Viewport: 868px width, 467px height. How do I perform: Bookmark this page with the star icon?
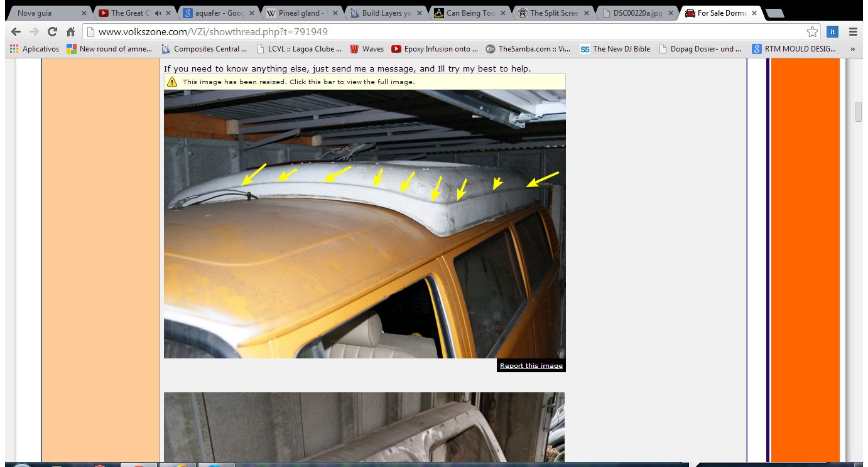click(813, 32)
